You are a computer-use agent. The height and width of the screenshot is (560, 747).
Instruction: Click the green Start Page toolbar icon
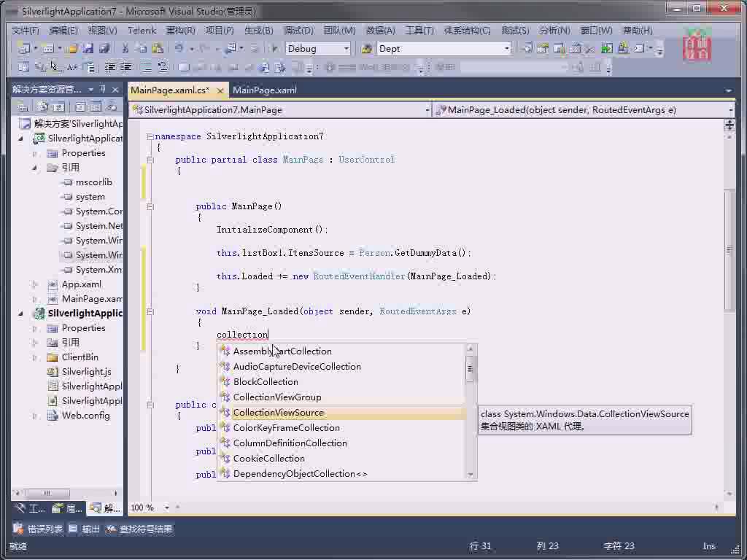(x=607, y=49)
